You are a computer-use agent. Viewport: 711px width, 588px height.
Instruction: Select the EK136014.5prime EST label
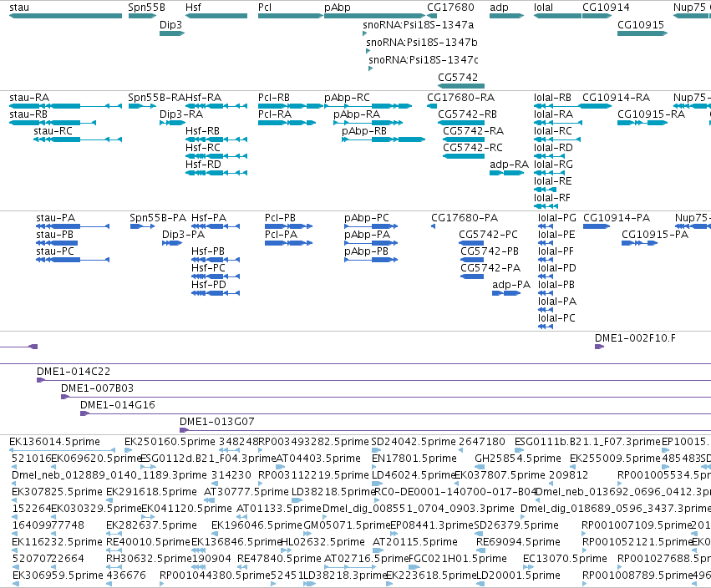[x=54, y=442]
